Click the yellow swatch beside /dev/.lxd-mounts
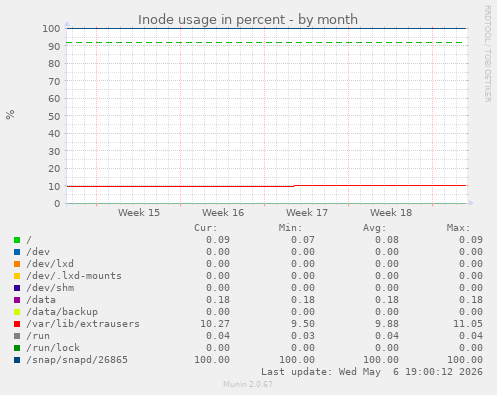Screen dimensions: 497x395 17,276
